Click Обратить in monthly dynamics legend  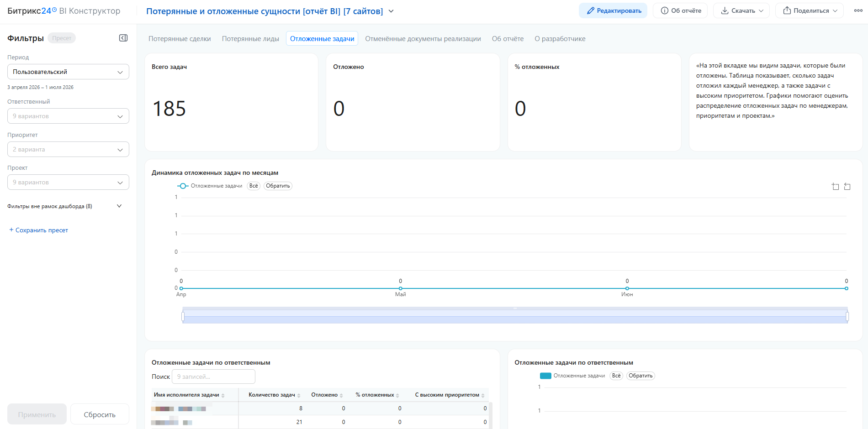tap(278, 186)
